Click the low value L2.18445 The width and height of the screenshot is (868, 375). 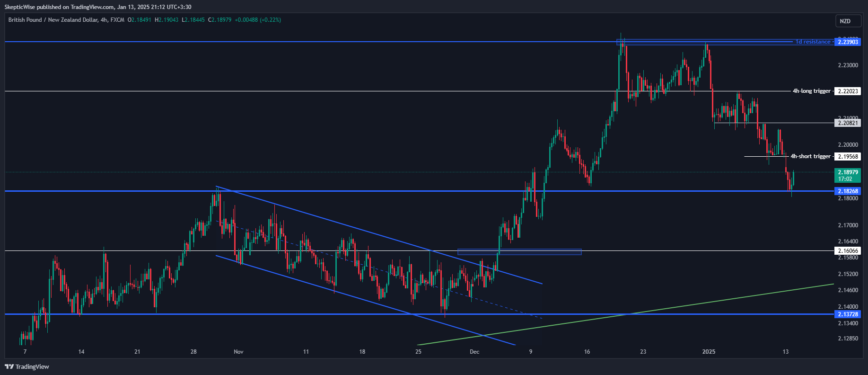(x=193, y=20)
